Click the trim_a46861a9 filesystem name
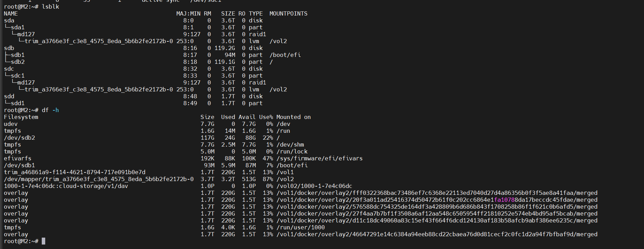 (75, 172)
